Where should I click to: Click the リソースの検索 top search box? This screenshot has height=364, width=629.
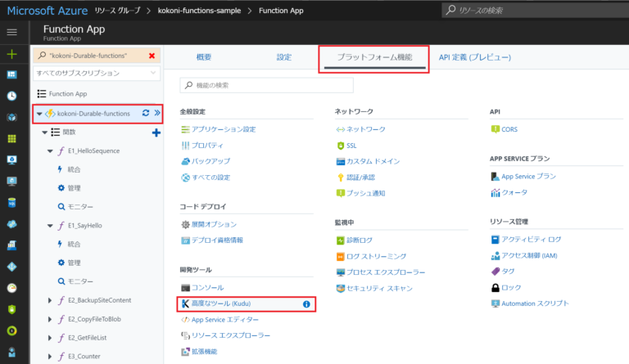click(x=535, y=10)
